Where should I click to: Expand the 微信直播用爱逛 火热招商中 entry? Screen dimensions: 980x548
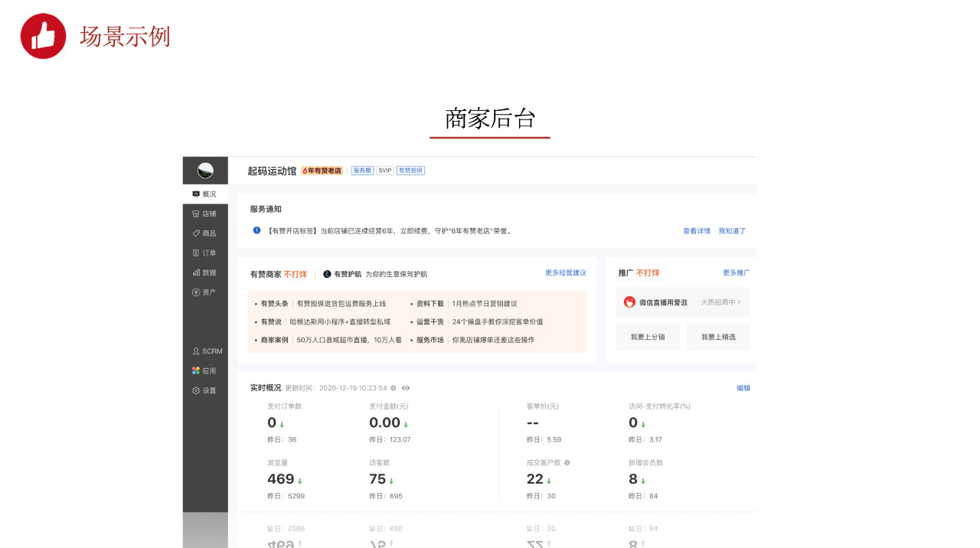683,302
